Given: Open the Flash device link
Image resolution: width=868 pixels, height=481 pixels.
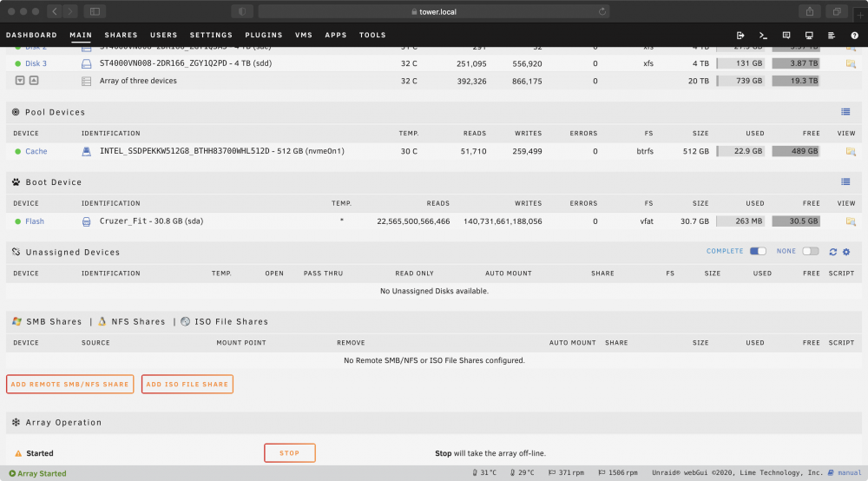Looking at the screenshot, I should coord(35,221).
